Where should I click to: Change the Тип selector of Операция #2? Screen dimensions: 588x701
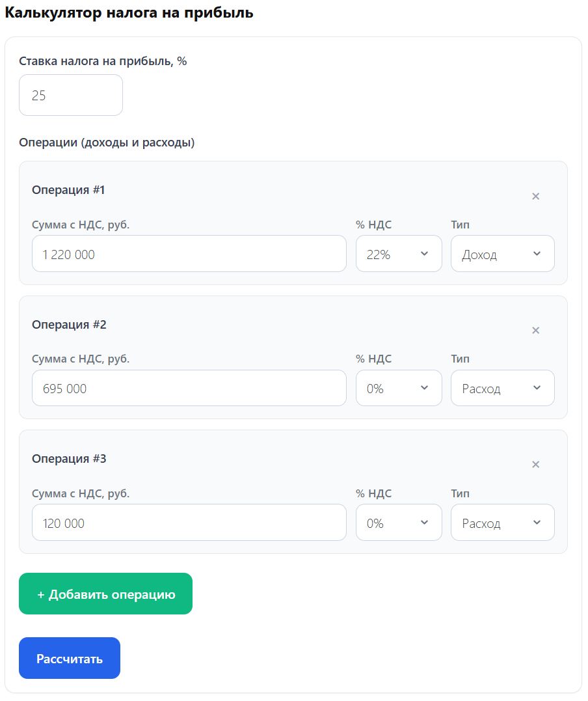(x=502, y=389)
